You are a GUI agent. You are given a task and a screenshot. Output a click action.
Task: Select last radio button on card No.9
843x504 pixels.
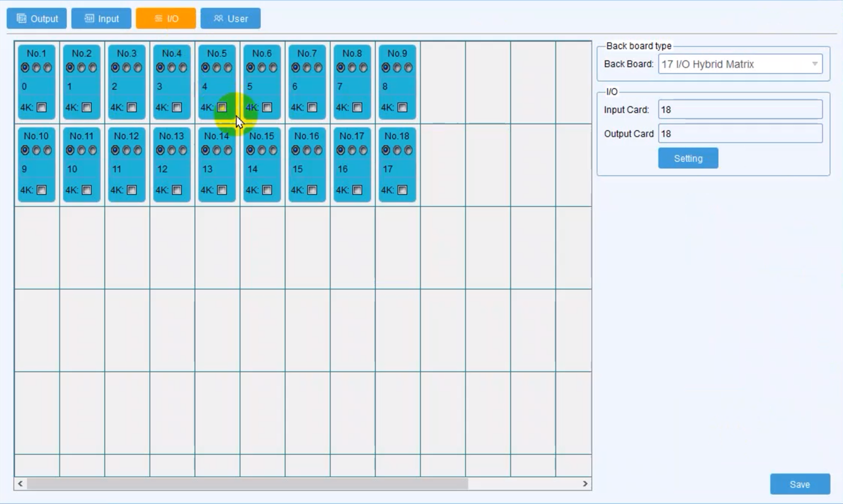[x=408, y=67]
